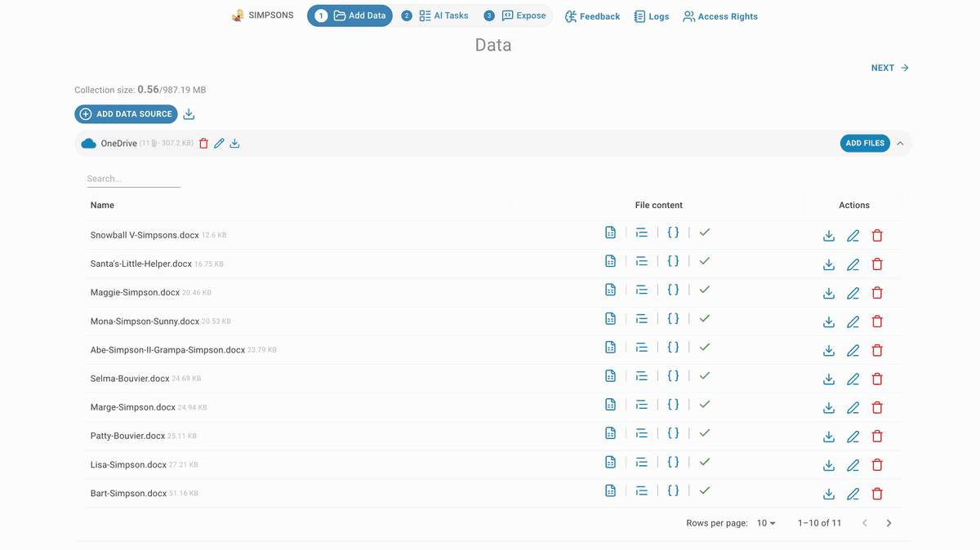Edit Selma-Bouvier.docx
Viewport: 980px width, 550px height.
pos(853,379)
